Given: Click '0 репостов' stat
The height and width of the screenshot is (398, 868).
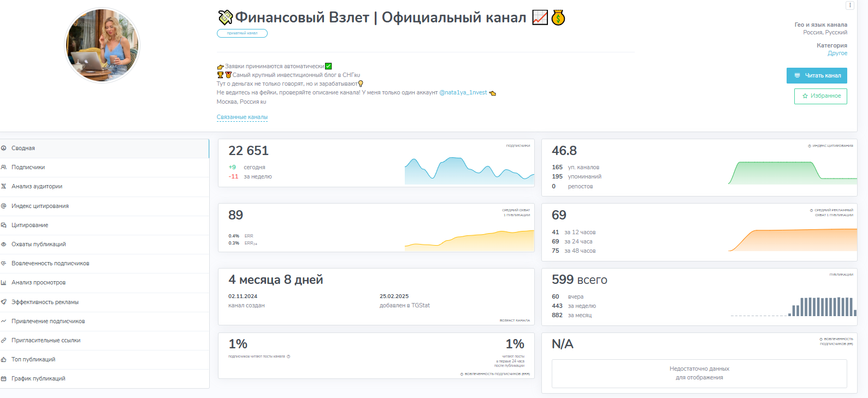Looking at the screenshot, I should (x=572, y=187).
